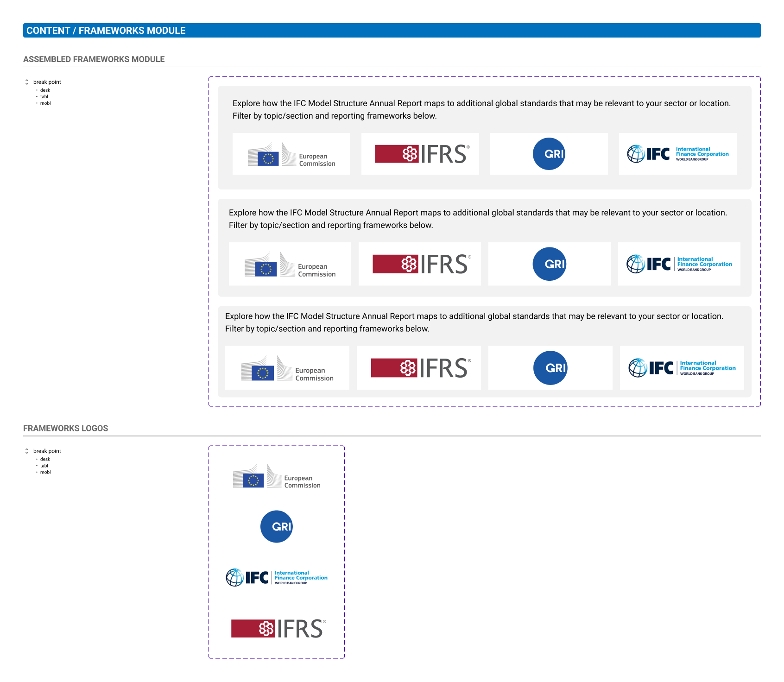Toggle break point expander under Frameworks Logos
This screenshot has width=784, height=682.
(27, 451)
